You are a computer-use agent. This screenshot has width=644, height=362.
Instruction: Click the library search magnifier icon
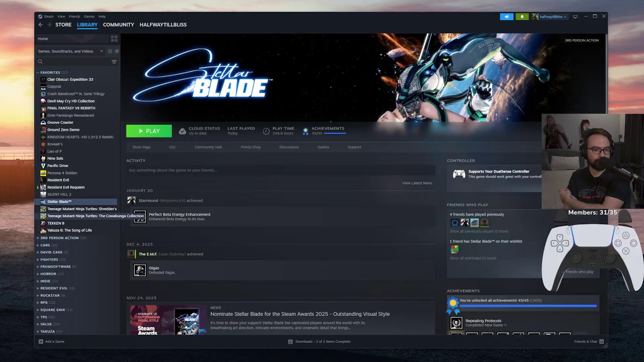click(x=40, y=62)
